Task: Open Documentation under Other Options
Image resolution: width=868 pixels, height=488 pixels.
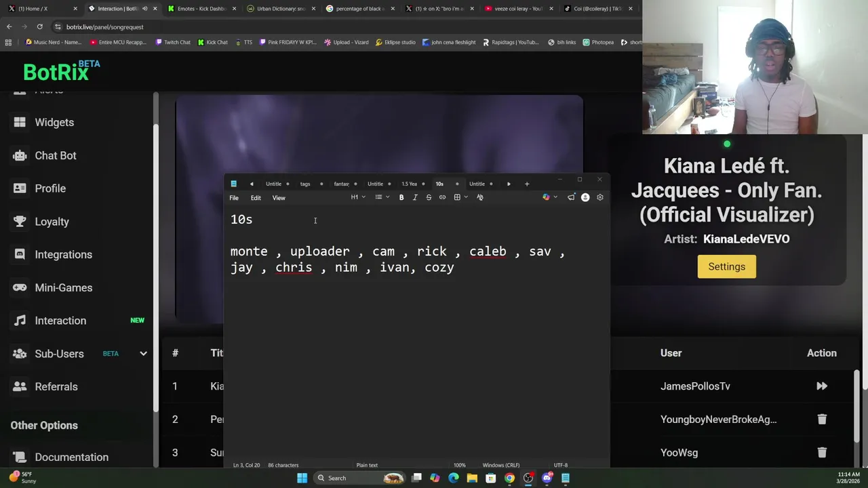Action: click(71, 457)
